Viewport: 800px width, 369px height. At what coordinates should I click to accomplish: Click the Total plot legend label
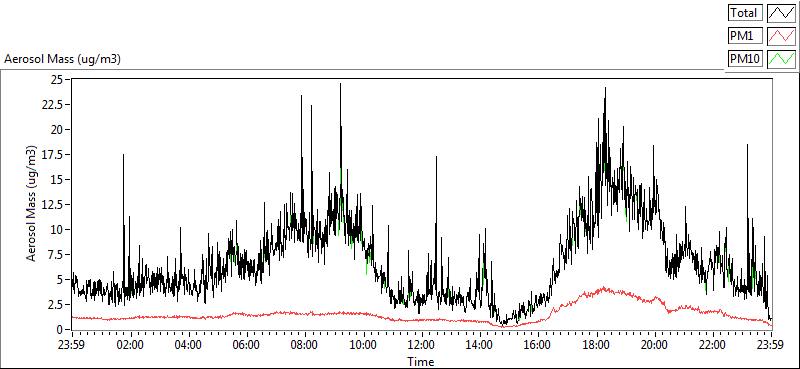click(x=745, y=12)
